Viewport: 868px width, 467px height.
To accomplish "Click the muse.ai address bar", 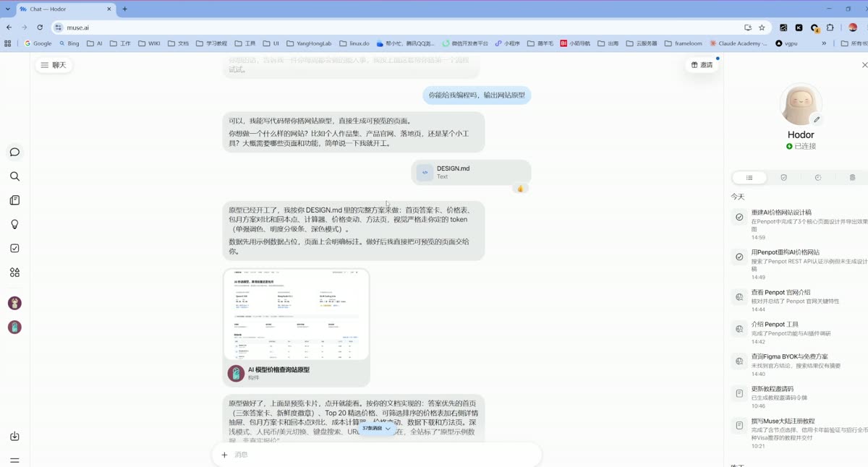I will pos(398,27).
